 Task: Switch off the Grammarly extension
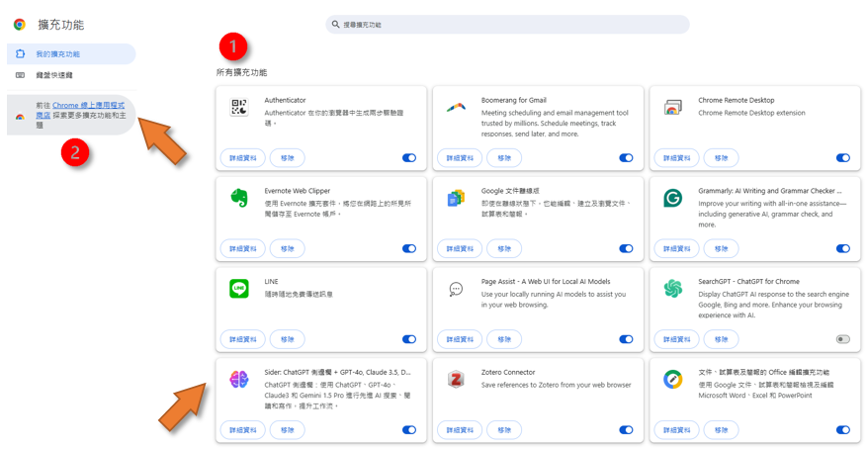pos(843,248)
